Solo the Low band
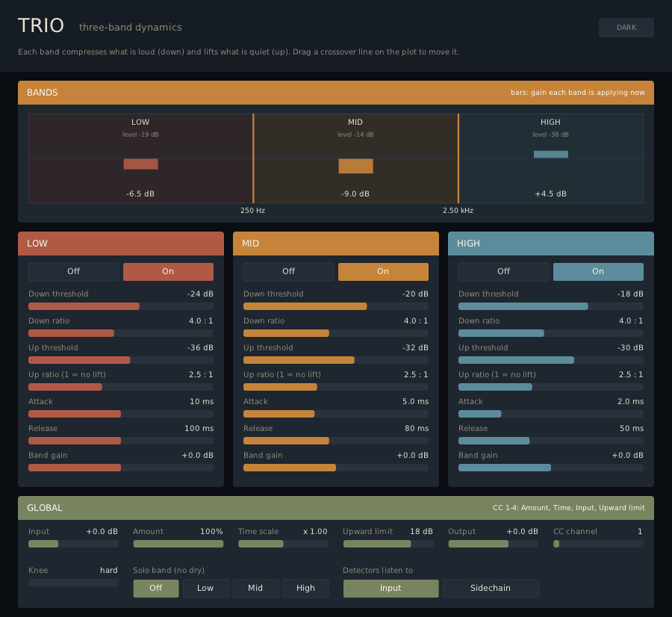672x617 pixels. (x=206, y=589)
